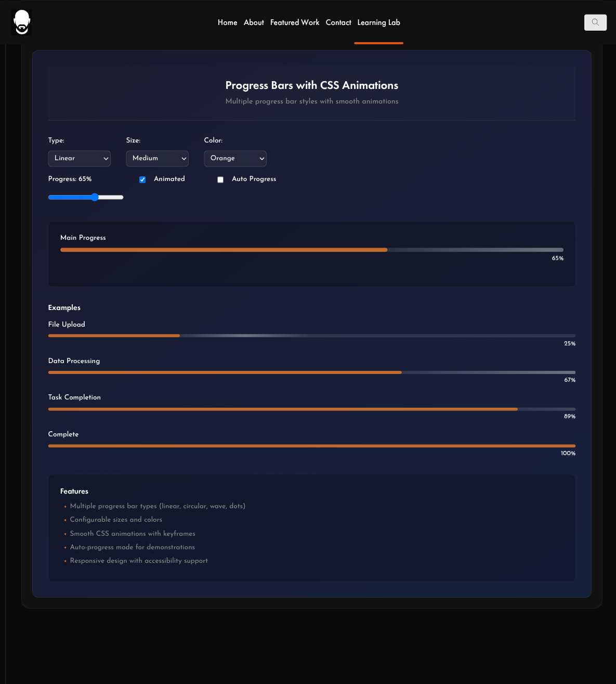Click the bearded face site logo

click(x=22, y=22)
